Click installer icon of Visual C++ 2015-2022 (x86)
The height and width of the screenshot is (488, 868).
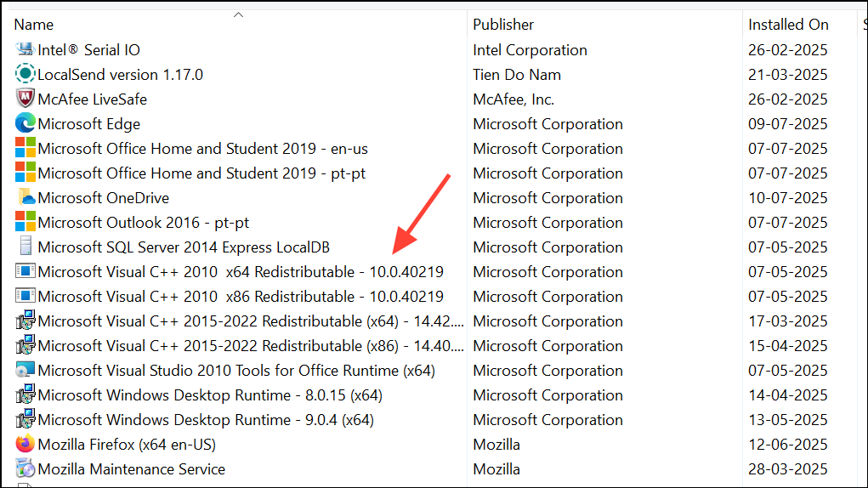[x=25, y=345]
